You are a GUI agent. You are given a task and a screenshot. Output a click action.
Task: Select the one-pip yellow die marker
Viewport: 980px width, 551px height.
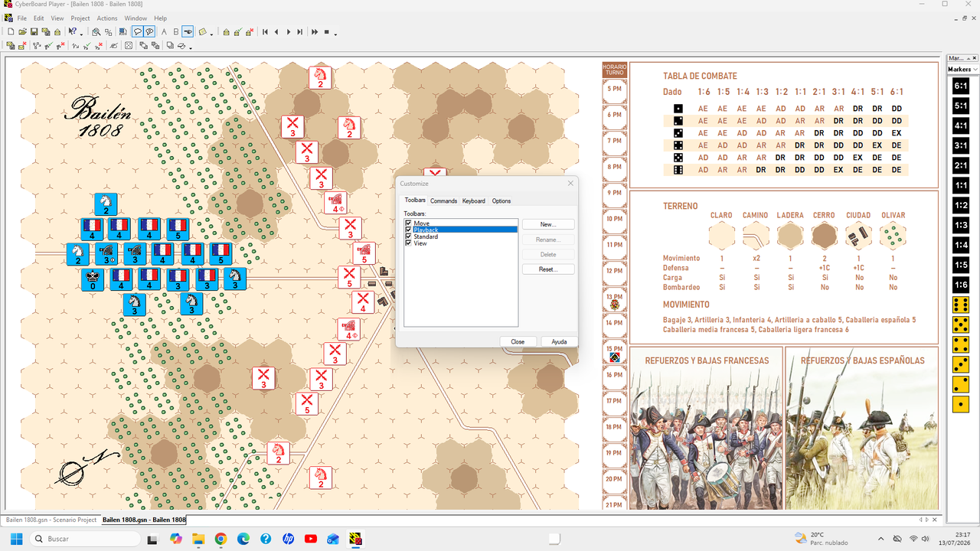(x=961, y=404)
